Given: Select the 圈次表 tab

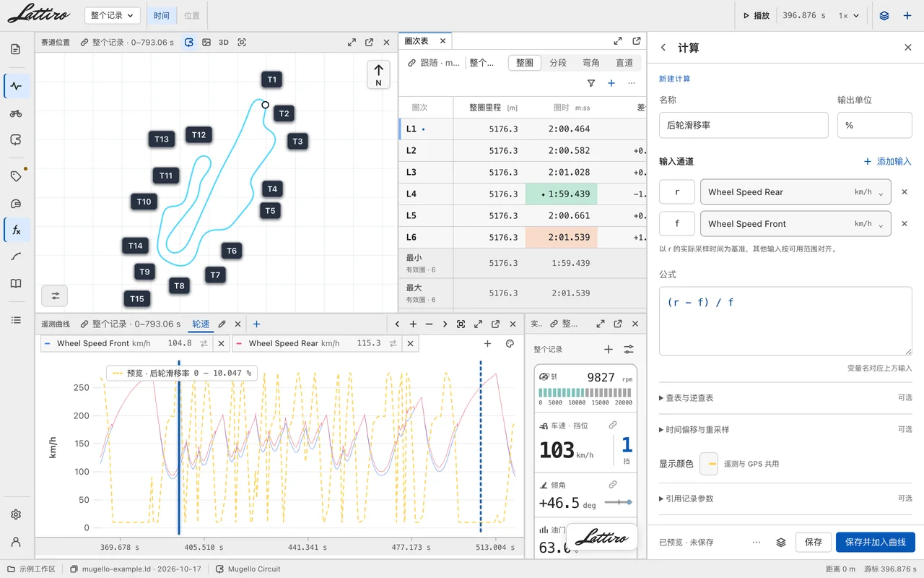Looking at the screenshot, I should point(416,41).
